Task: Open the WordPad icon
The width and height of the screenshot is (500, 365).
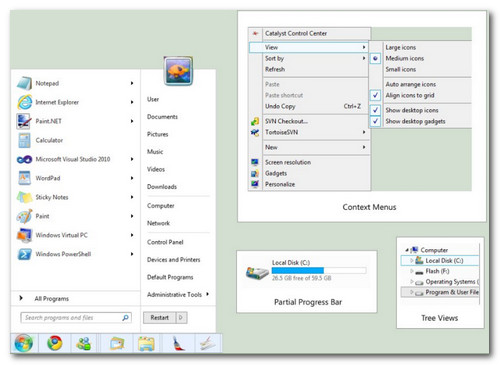Action: pyautogui.click(x=24, y=178)
